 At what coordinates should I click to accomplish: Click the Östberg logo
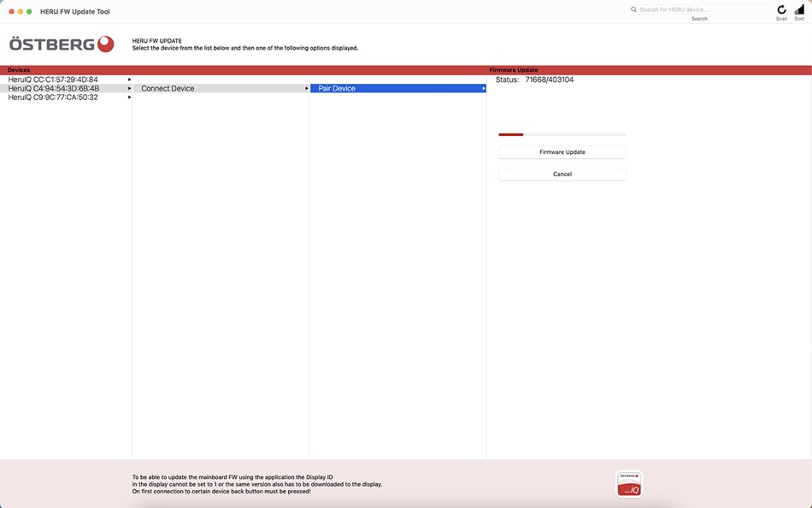[x=62, y=44]
